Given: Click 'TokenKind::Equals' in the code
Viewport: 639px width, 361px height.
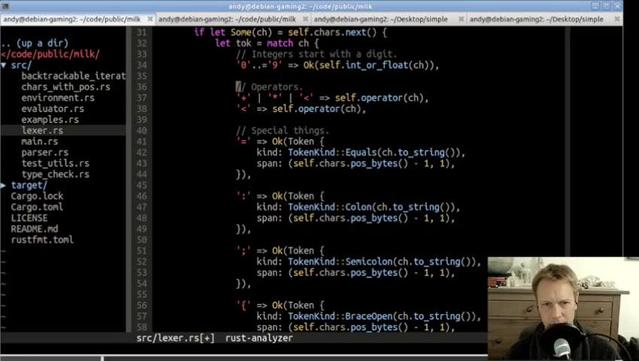Looking at the screenshot, I should [x=333, y=152].
